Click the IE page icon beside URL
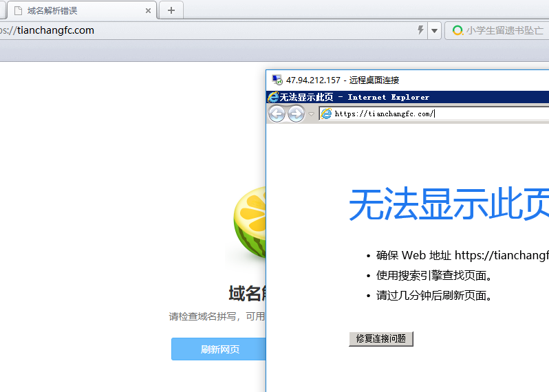 326,114
